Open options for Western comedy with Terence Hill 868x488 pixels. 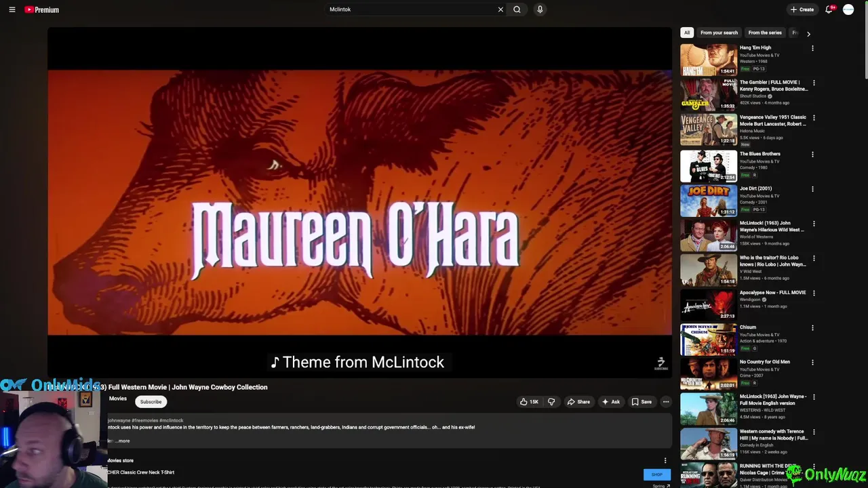(814, 432)
